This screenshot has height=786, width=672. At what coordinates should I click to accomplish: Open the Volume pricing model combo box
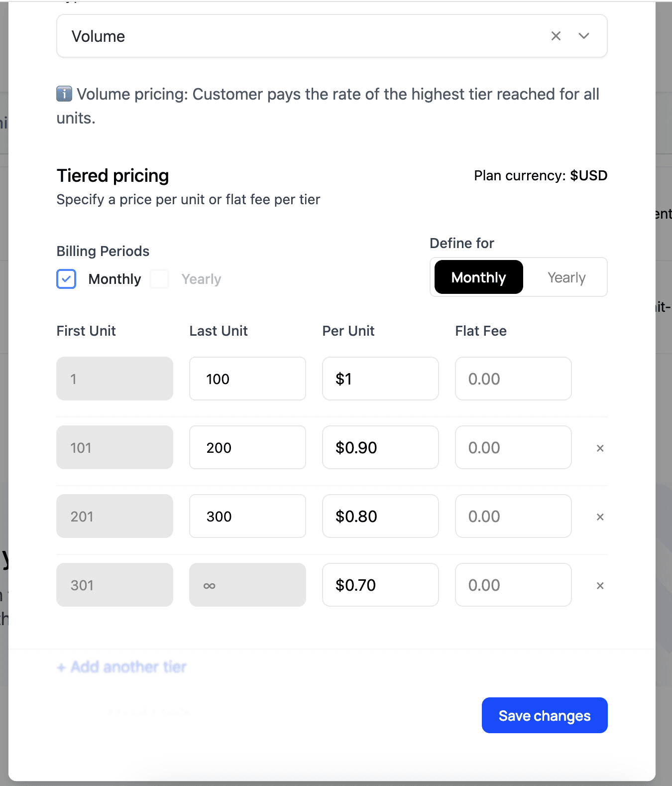pyautogui.click(x=299, y=36)
